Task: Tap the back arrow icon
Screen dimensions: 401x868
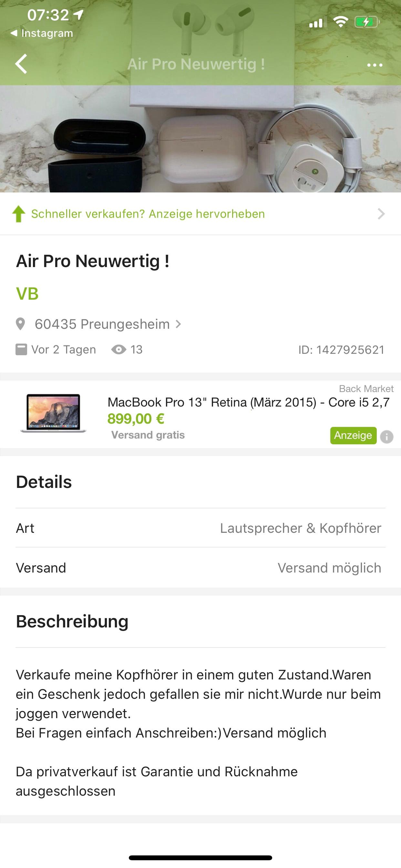Action: [x=21, y=64]
